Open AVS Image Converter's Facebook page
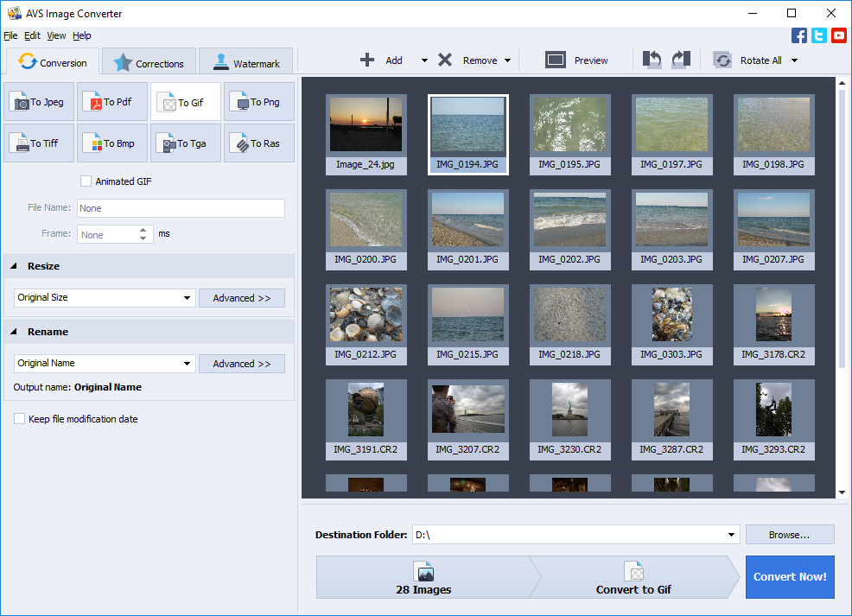The image size is (852, 616). [799, 35]
